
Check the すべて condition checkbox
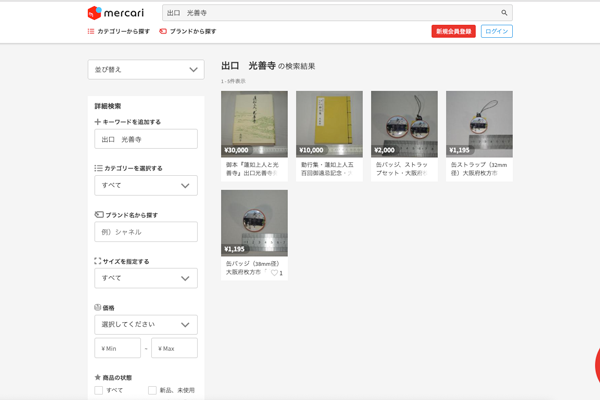(99, 390)
